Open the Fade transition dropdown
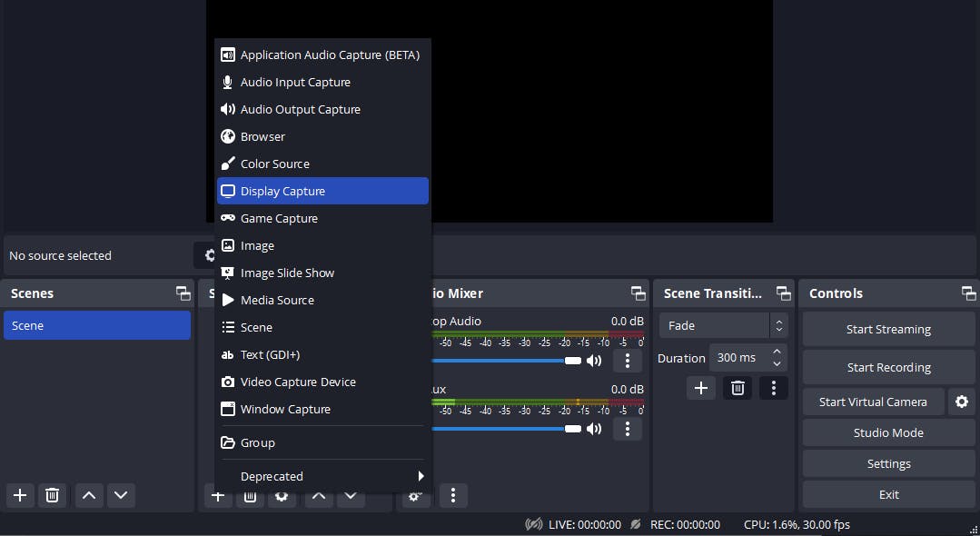980x536 pixels. pyautogui.click(x=723, y=326)
